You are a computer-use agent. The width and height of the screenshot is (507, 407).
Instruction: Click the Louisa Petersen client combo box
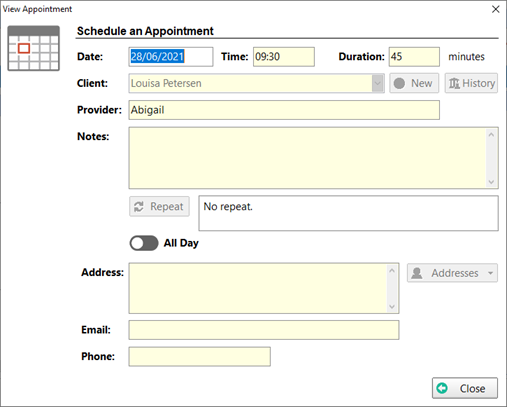(256, 83)
